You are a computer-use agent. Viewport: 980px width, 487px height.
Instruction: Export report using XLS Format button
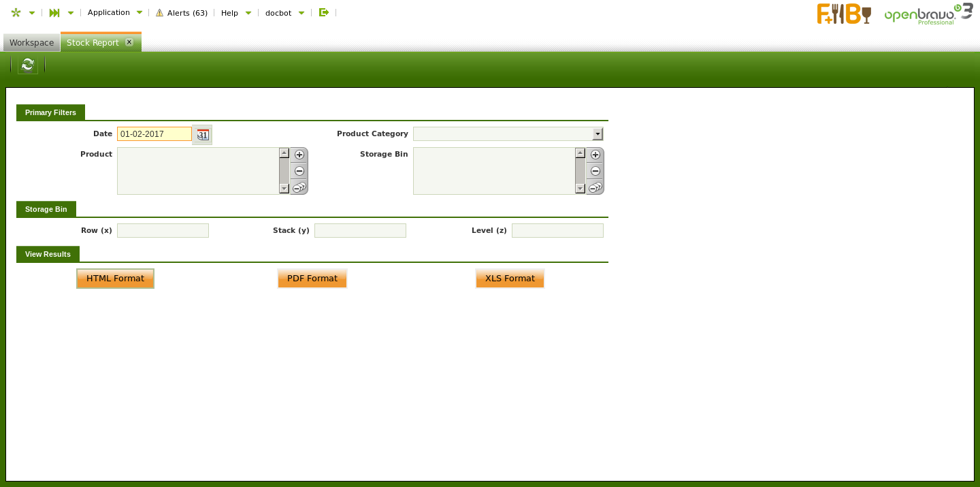[510, 279]
